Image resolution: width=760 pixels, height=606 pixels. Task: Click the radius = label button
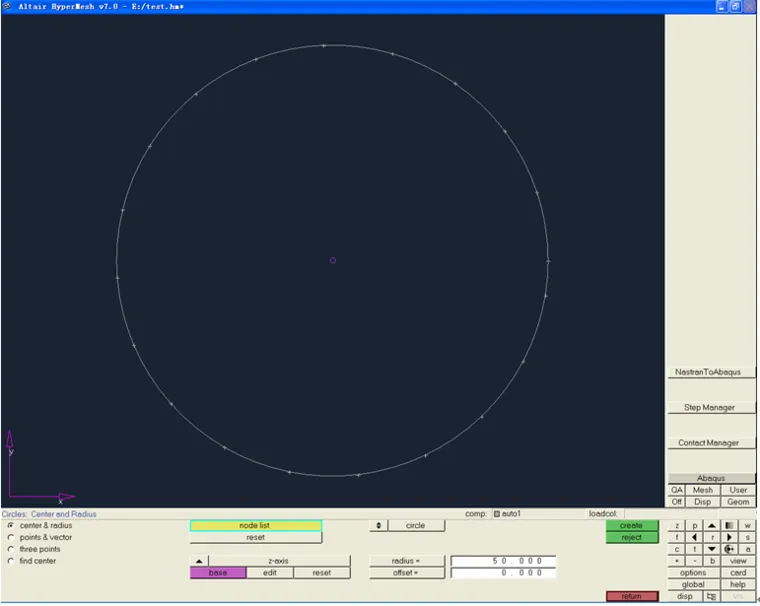pyautogui.click(x=406, y=561)
